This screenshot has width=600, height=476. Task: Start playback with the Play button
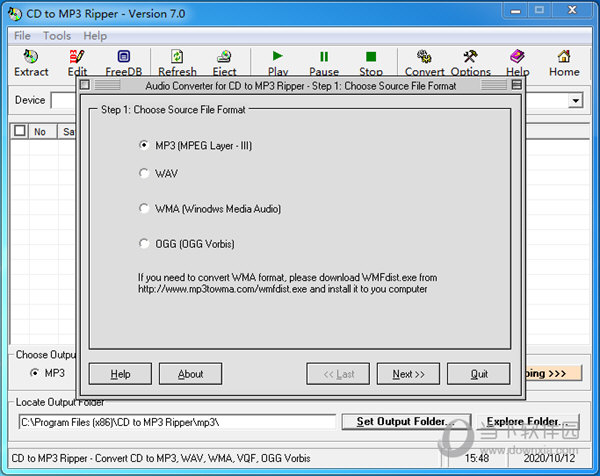(x=278, y=63)
